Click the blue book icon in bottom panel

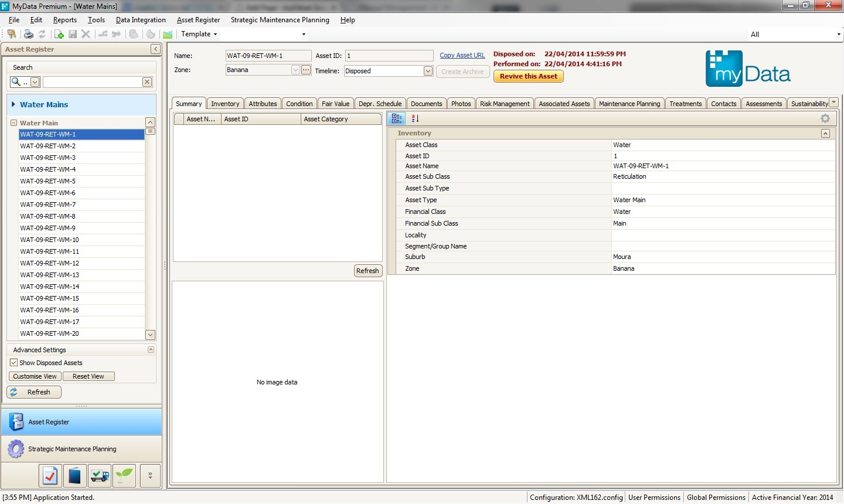tap(74, 475)
